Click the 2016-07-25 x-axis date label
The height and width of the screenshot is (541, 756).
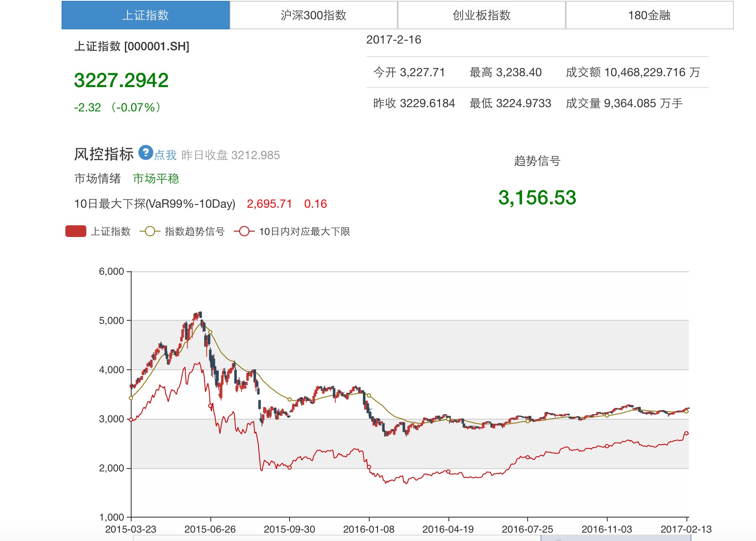tap(528, 529)
